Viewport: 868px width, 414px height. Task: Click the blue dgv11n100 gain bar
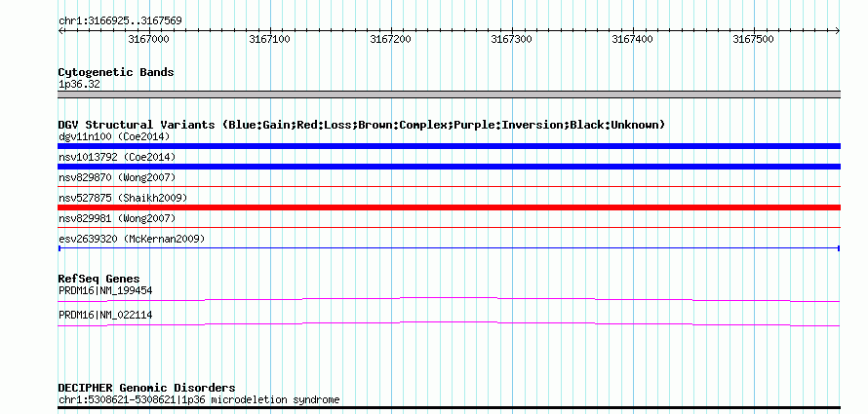point(449,146)
